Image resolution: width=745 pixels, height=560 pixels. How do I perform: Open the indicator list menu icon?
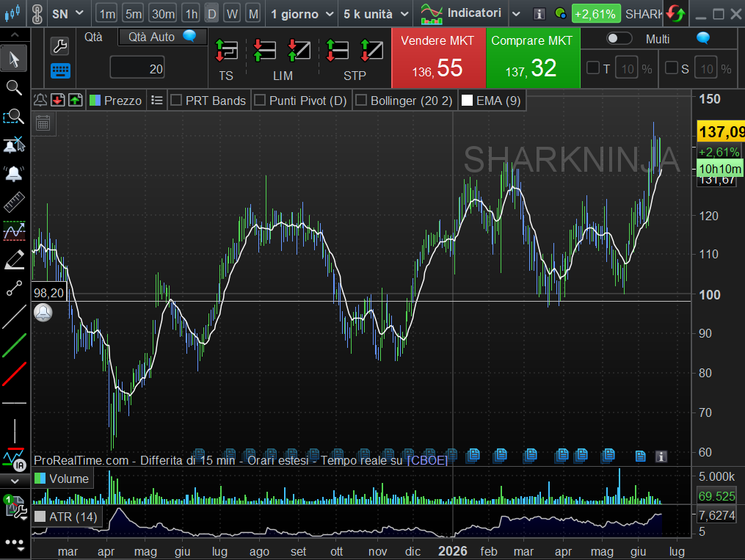pyautogui.click(x=157, y=101)
